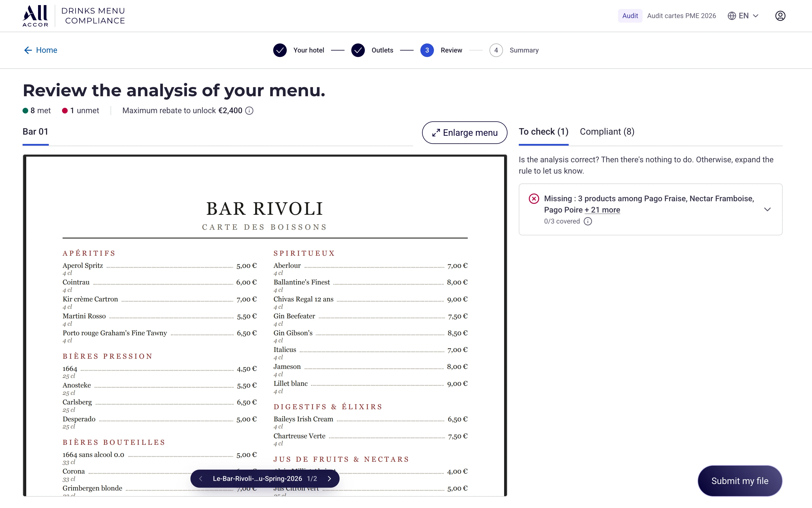Click the Martini Rosso menu line

pos(159,316)
